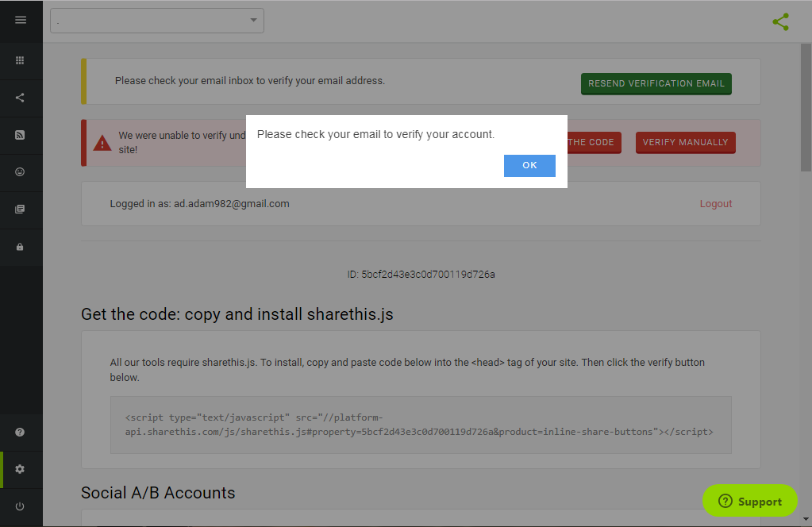Click OK in the verify account dialog

[x=529, y=166]
